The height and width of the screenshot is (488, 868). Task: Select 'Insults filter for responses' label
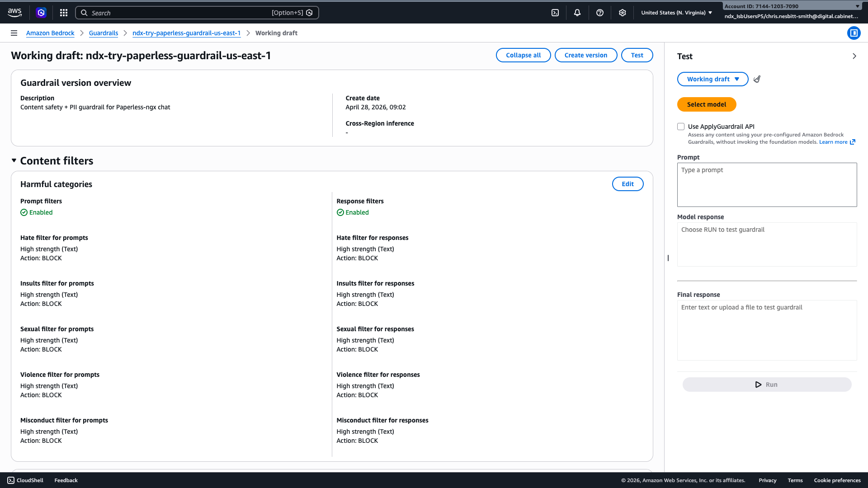point(375,283)
